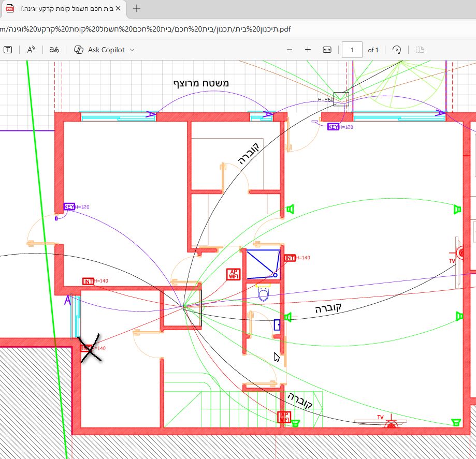Toggle the Page view icon
476x459 pixels.
[420, 50]
